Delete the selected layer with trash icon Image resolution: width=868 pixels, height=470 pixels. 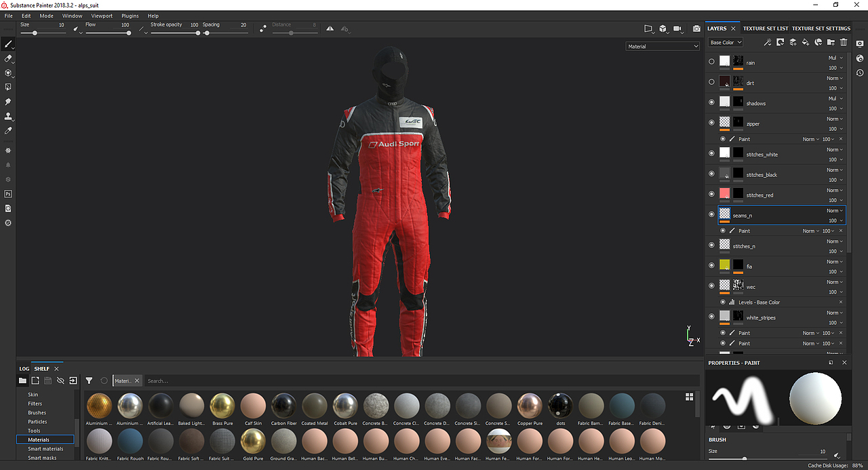(x=844, y=42)
